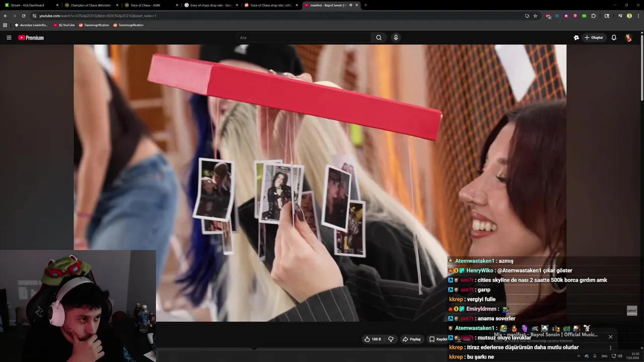Image resolution: width=644 pixels, height=362 pixels.
Task: Open the YouTube account avatar menu
Action: (x=628, y=38)
